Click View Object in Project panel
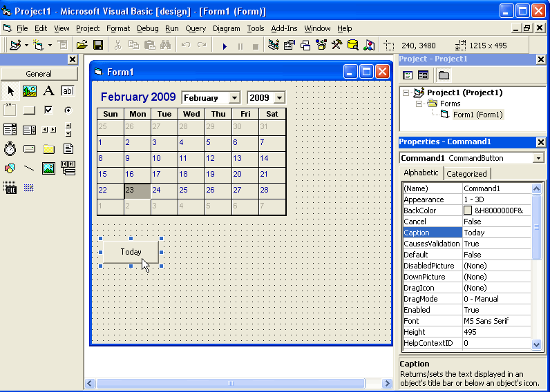The height and width of the screenshot is (392, 550). [x=424, y=75]
